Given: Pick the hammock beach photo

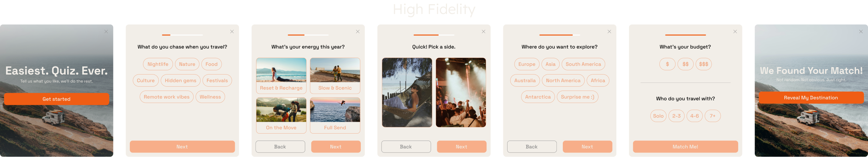Looking at the screenshot, I should (x=407, y=92).
